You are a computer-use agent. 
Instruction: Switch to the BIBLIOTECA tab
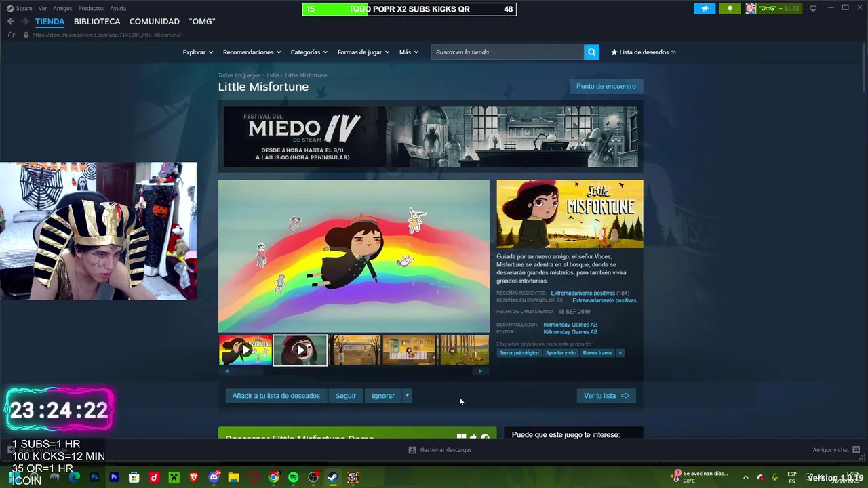(x=97, y=22)
